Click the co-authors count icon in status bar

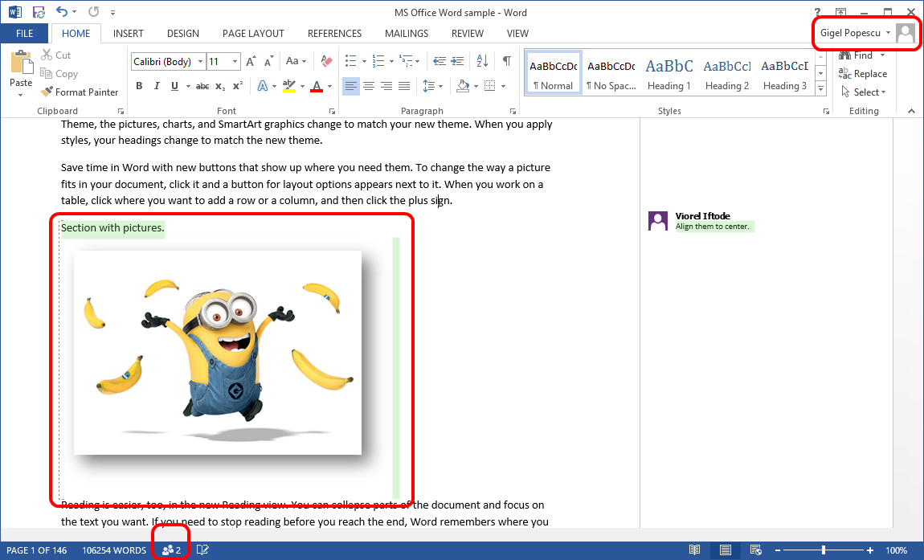pyautogui.click(x=171, y=550)
